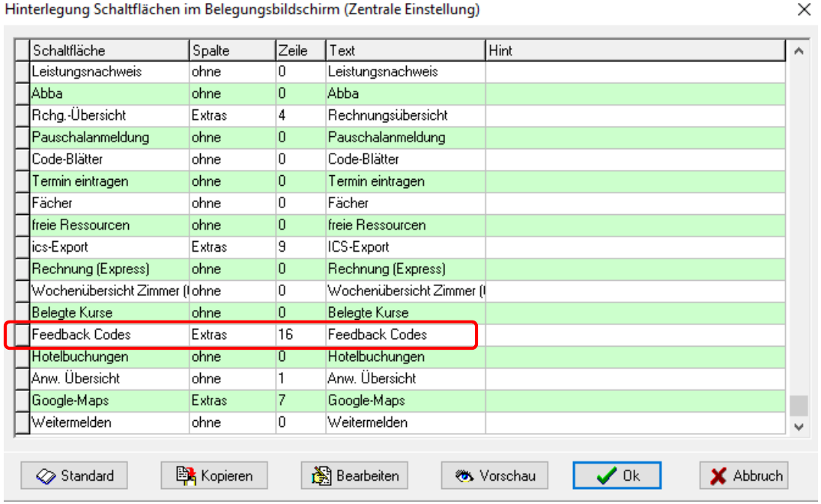Click the vertical scrollbar thumb
Screen dimensions: 821x504
[x=799, y=405]
